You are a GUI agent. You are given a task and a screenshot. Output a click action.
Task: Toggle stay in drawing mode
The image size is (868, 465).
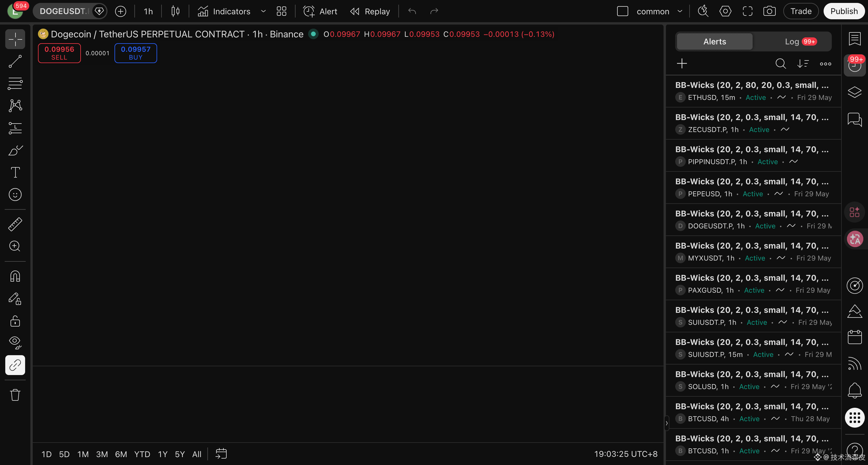point(15,299)
